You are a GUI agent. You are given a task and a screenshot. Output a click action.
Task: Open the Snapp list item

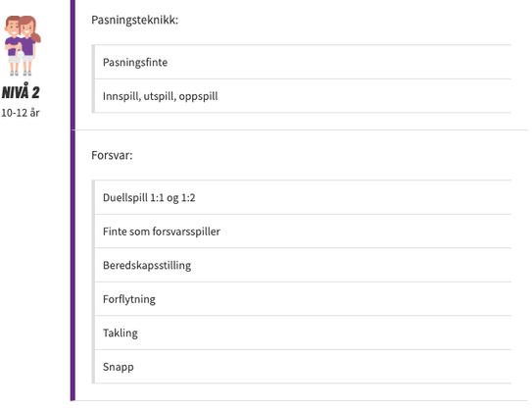(303, 367)
